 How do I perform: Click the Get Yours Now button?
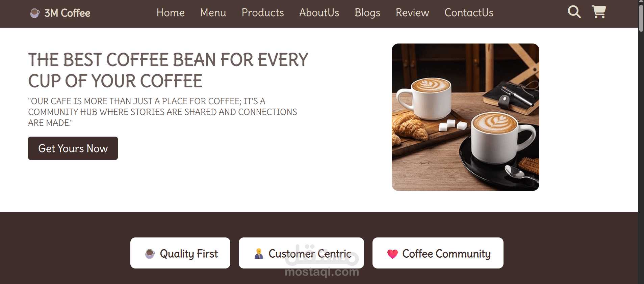tap(73, 148)
